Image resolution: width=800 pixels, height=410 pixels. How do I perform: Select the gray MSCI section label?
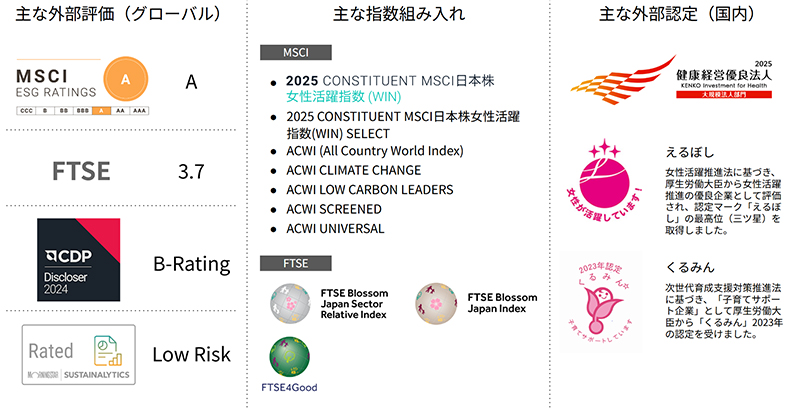296,53
